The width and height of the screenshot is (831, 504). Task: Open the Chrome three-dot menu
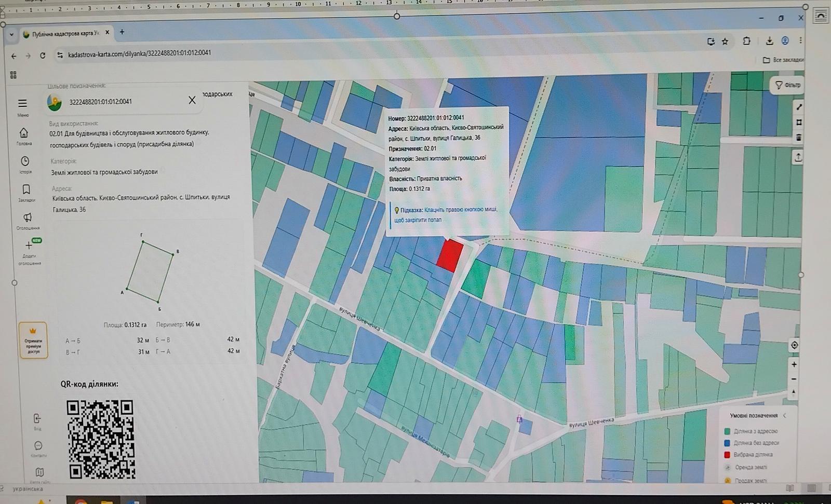pos(800,40)
